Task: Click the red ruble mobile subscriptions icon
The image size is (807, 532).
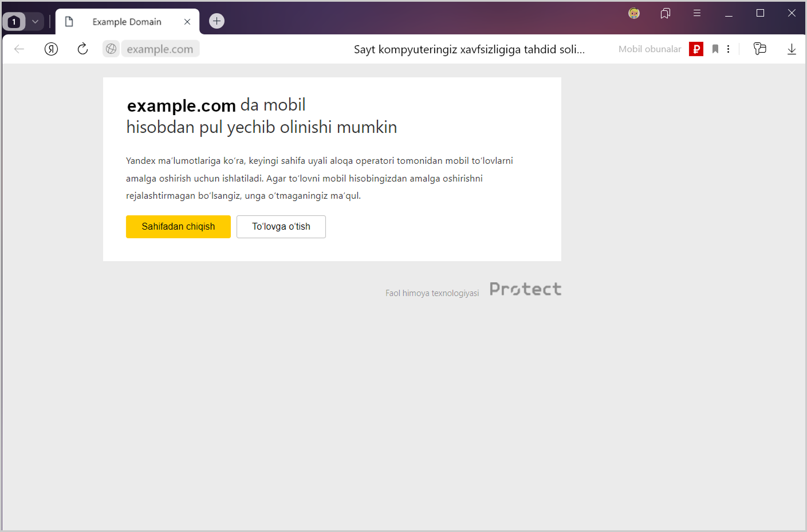Action: (x=696, y=49)
